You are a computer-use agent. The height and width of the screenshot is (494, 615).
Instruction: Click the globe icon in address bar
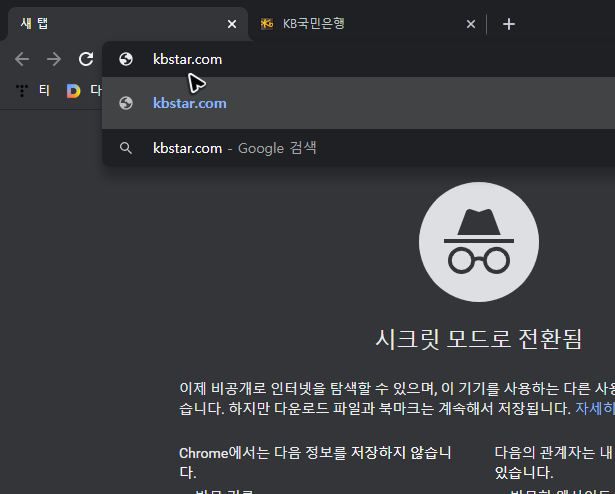[126, 59]
